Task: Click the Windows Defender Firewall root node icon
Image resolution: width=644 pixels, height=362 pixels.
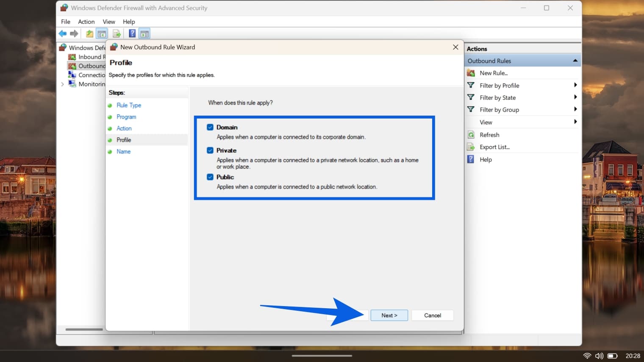Action: pos(63,47)
